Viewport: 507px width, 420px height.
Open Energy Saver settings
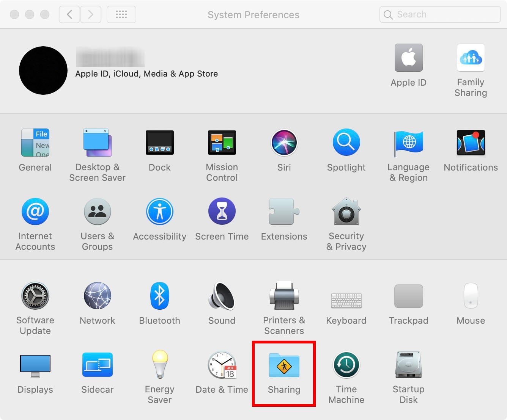(x=159, y=365)
